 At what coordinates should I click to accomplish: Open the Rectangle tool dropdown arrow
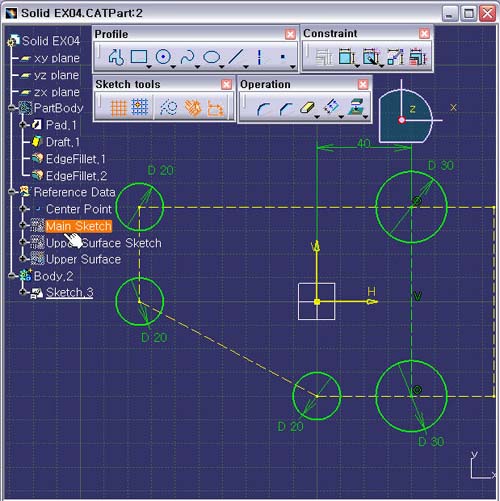[149, 67]
